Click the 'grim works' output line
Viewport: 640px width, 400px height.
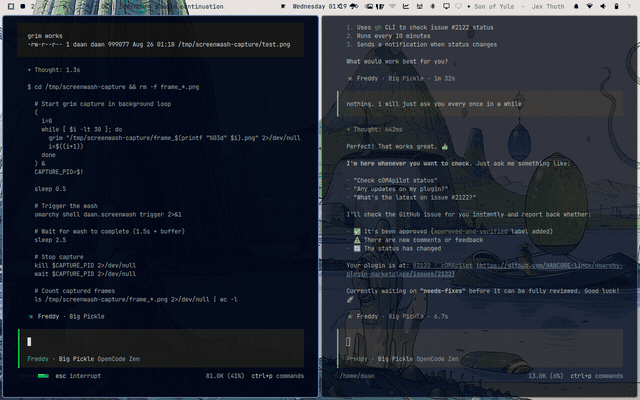[45, 36]
